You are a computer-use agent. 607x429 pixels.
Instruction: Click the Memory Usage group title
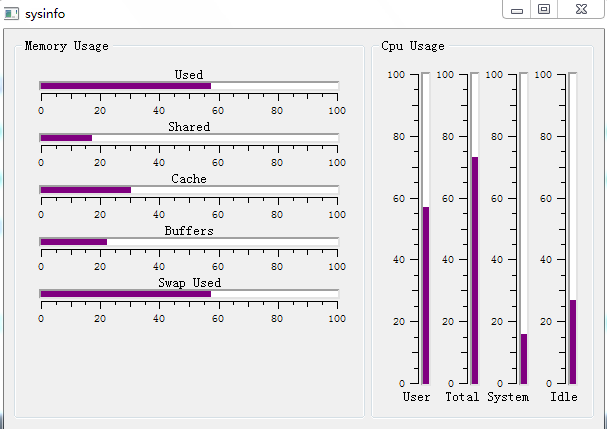[x=67, y=46]
